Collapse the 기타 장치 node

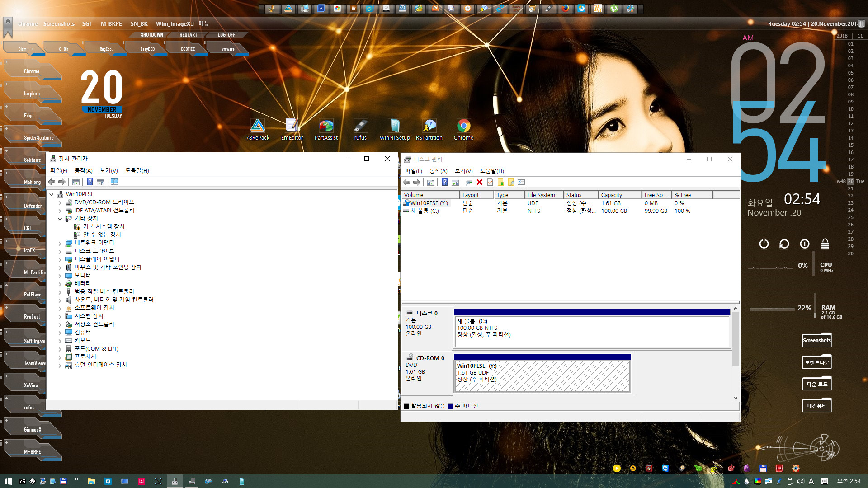click(x=60, y=219)
